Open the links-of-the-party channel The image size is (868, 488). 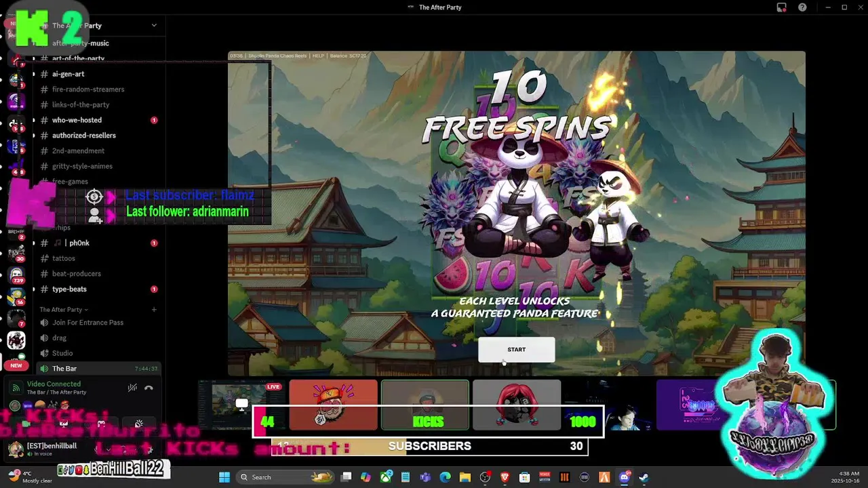click(80, 105)
